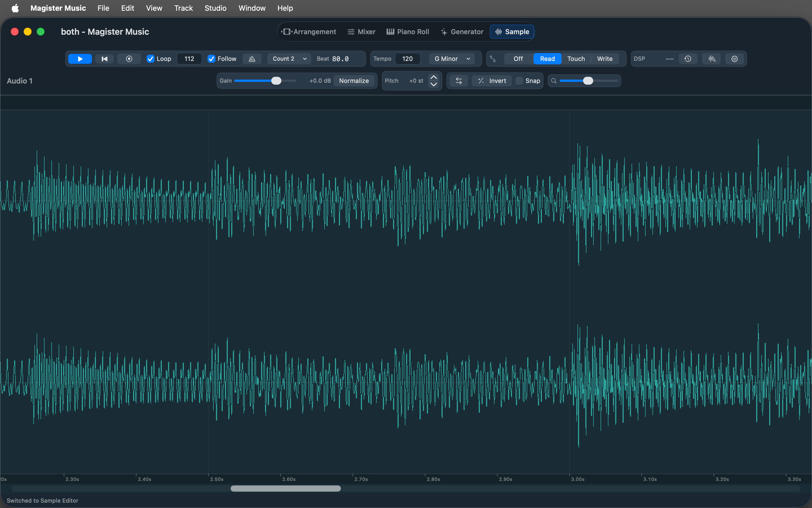Uncheck the Follow checkbox

tap(211, 59)
